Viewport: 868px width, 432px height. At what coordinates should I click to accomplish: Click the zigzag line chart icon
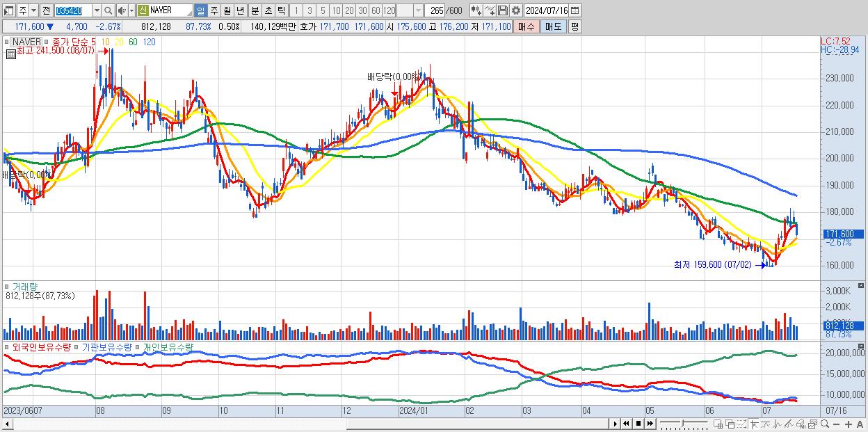tap(778, 424)
